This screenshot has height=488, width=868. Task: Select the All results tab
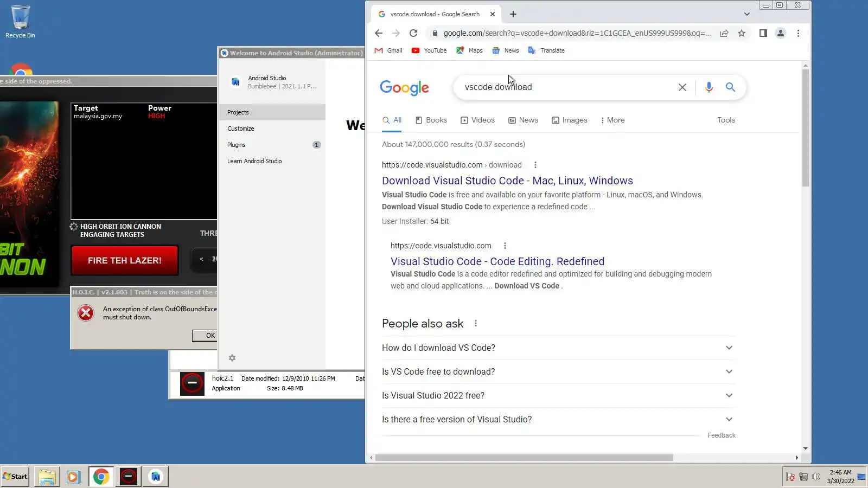point(392,120)
